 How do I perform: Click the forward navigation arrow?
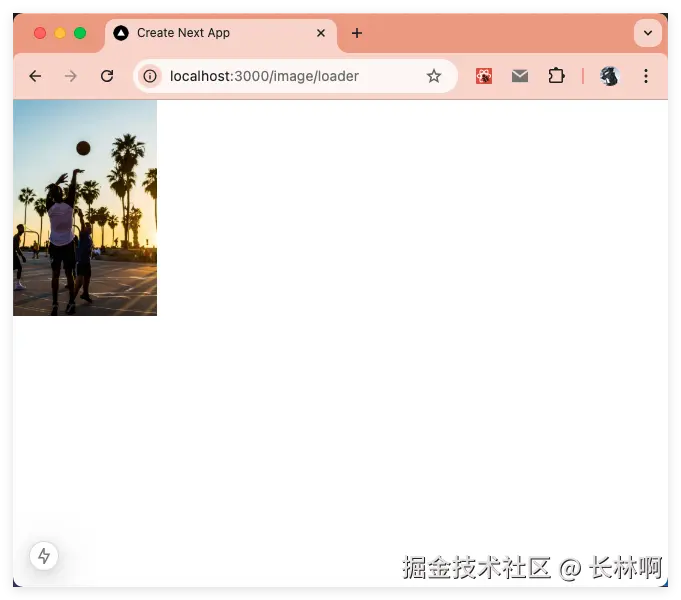70,76
